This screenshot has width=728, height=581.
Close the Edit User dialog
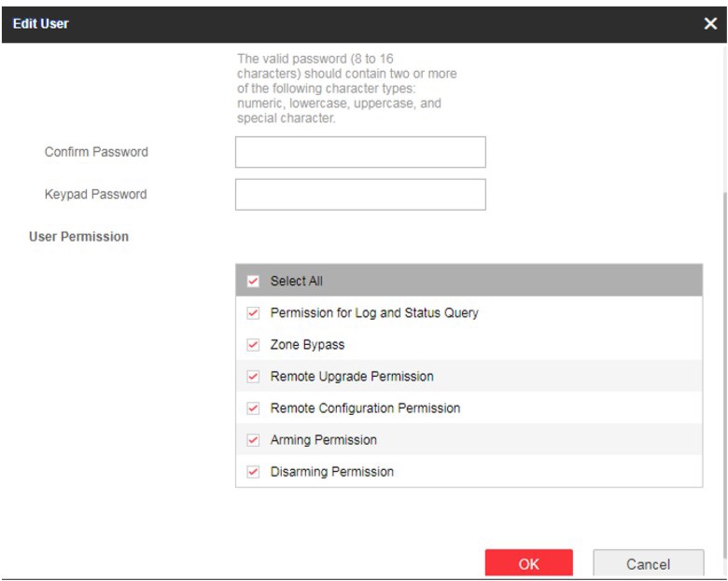pos(709,23)
